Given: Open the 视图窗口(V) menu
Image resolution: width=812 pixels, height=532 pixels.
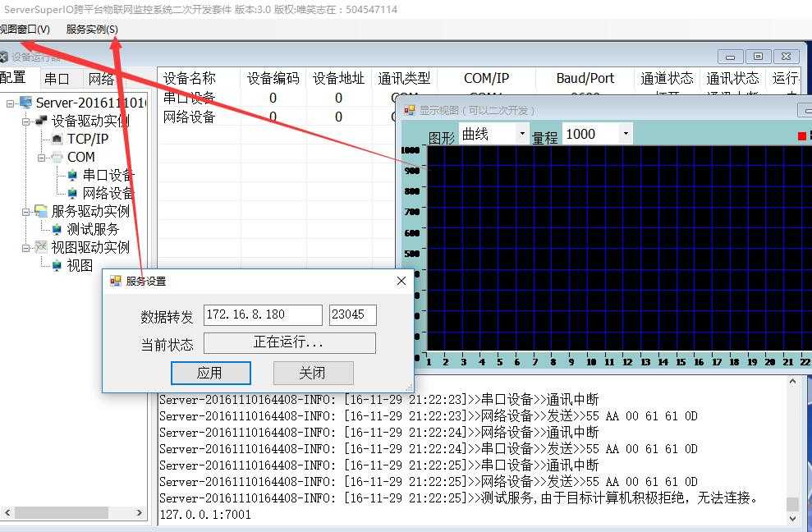Looking at the screenshot, I should coord(25,30).
